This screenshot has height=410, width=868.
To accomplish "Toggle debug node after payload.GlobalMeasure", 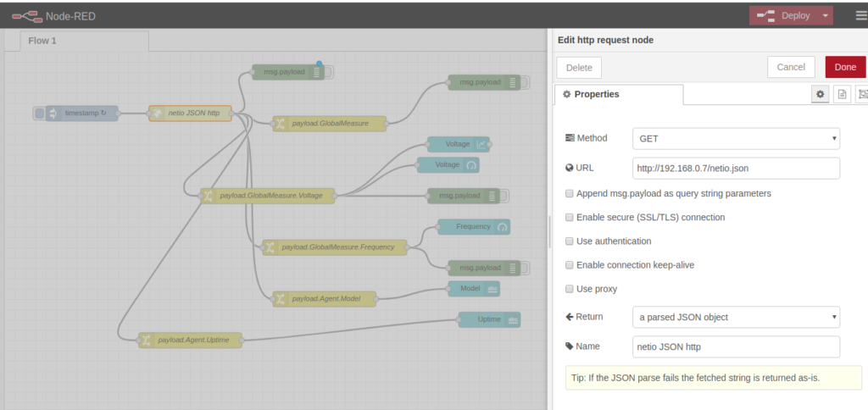I will 525,82.
